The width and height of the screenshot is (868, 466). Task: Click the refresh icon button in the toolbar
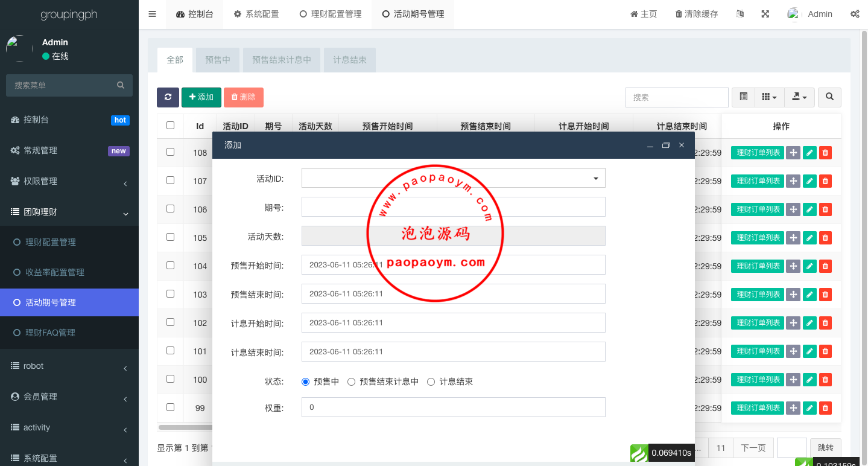click(x=168, y=97)
